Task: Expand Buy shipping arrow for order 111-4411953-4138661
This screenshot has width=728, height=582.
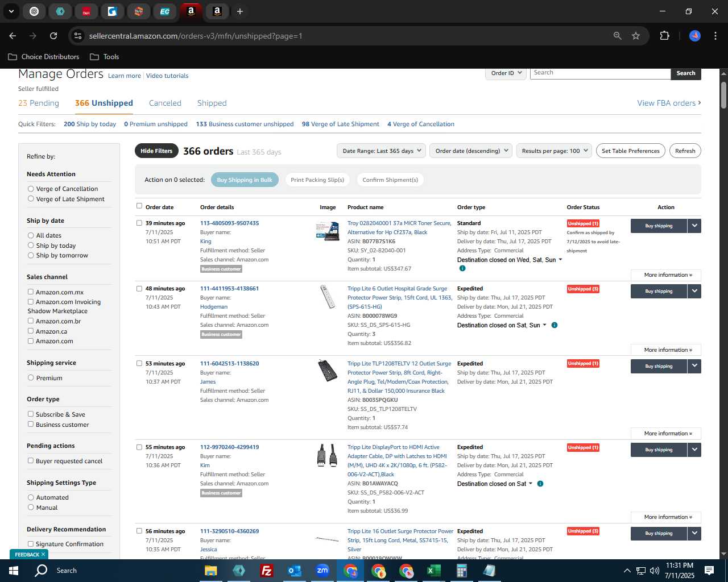Action: coord(694,291)
